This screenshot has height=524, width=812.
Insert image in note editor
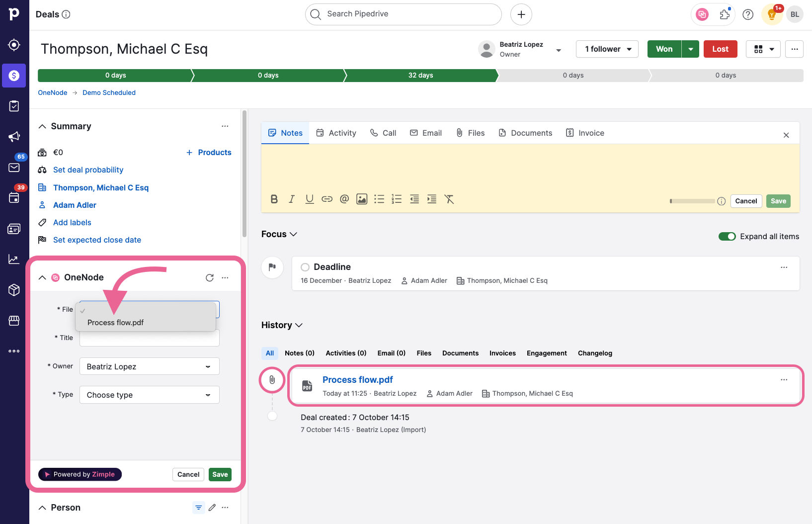362,199
